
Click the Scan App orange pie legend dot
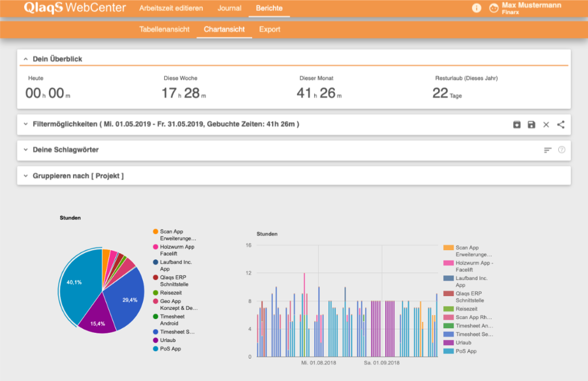155,231
